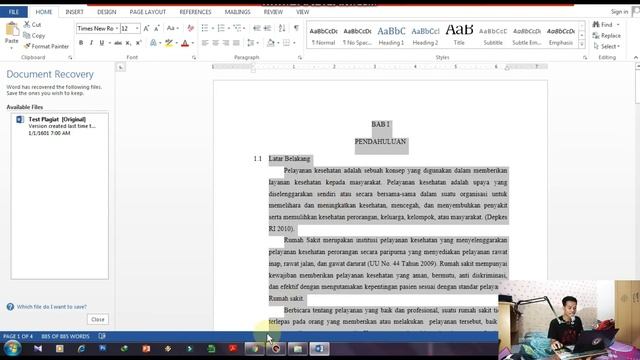Open the Font dialog launcher
640x360 pixels.
pos(193,58)
